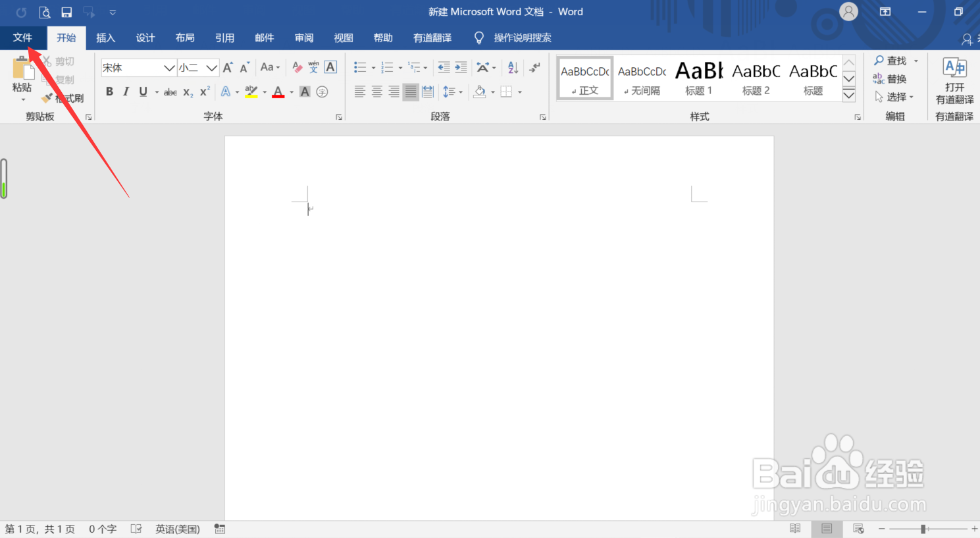Increase paragraph indent

pos(461,67)
